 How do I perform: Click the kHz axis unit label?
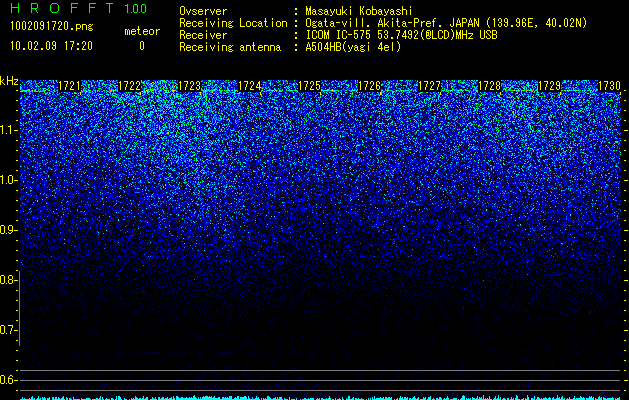click(9, 81)
